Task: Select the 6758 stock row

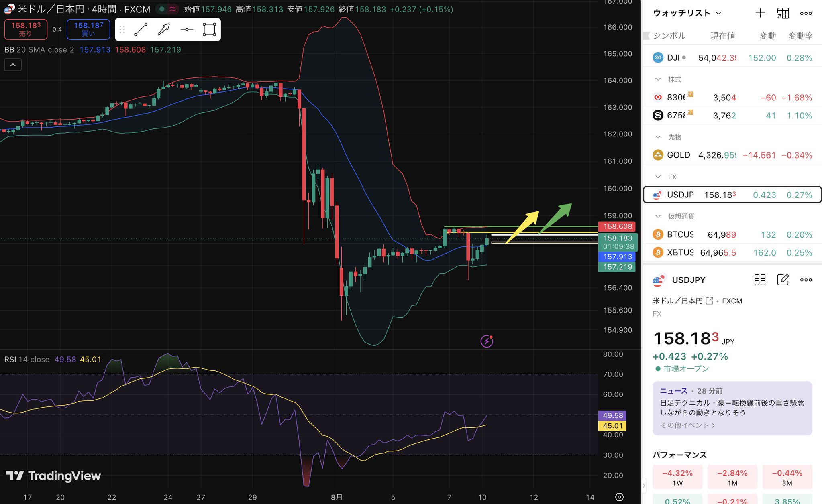Action: [732, 116]
